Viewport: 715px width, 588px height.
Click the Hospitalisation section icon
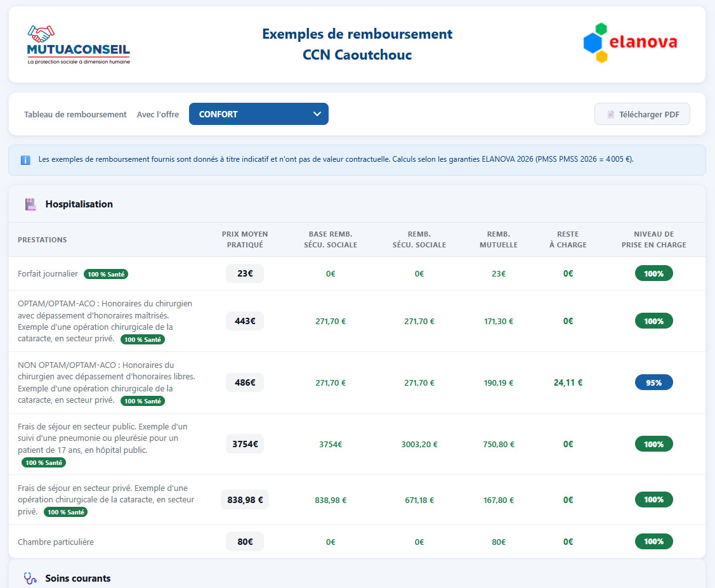[x=30, y=204]
